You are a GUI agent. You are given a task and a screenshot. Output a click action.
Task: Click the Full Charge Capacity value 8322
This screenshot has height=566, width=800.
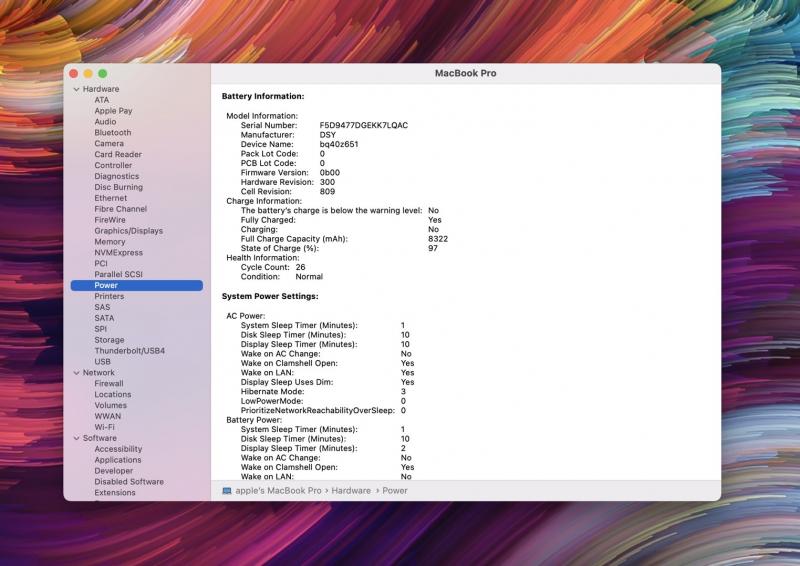(x=438, y=239)
